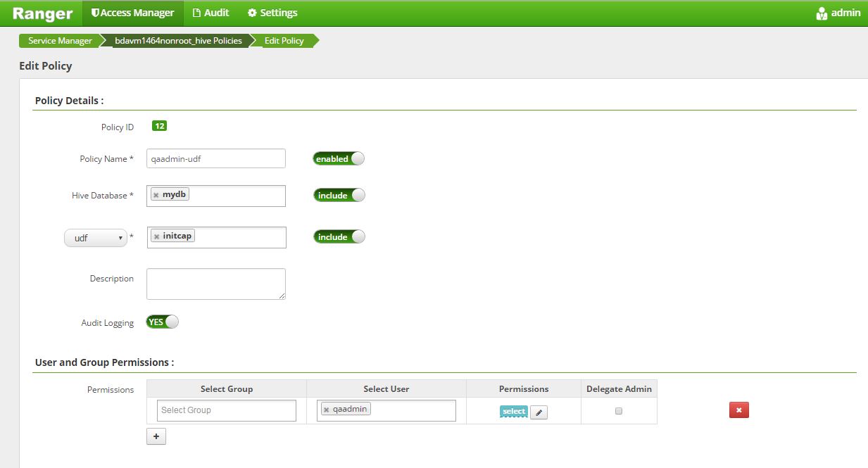This screenshot has height=468, width=868.
Task: Click the Ranger logo
Action: (42, 13)
